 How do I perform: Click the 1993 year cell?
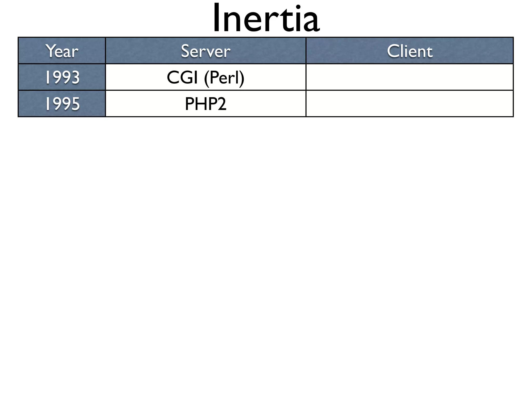(62, 77)
